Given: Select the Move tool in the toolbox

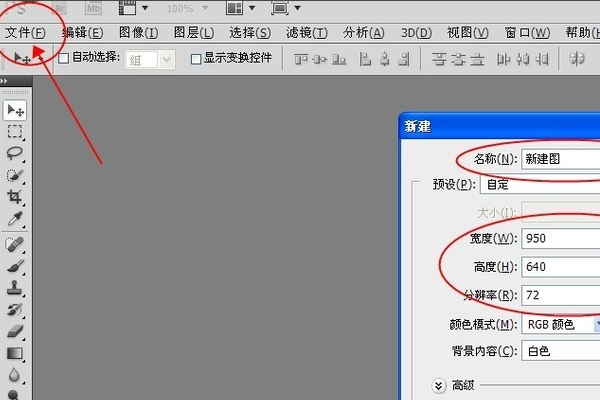Looking at the screenshot, I should point(15,110).
